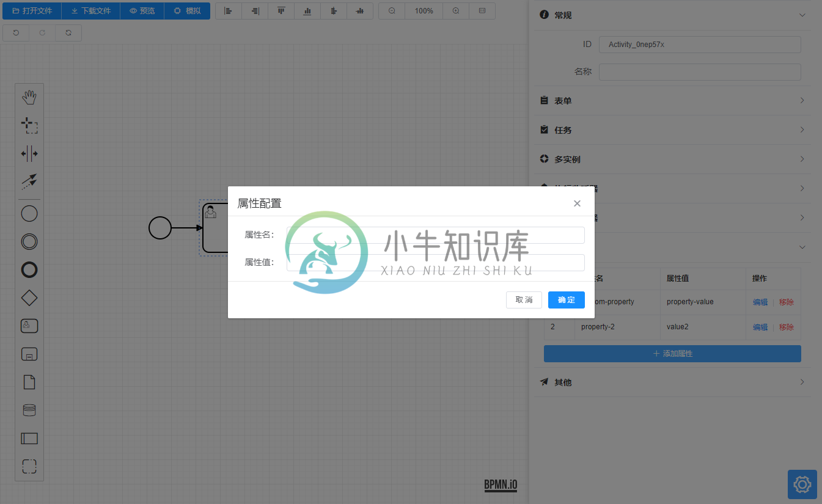
Task: Select the start event circle on canvas
Action: (x=160, y=228)
